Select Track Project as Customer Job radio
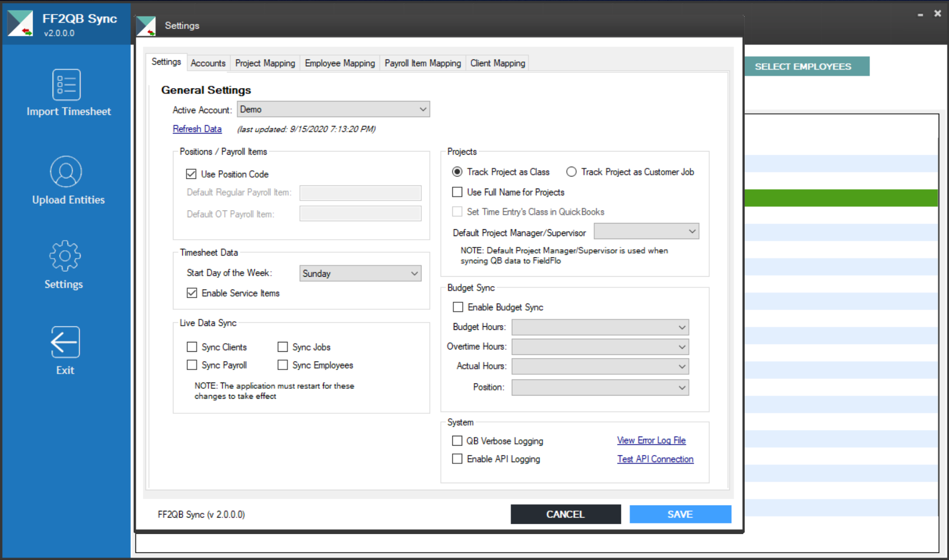Image resolution: width=949 pixels, height=560 pixels. coord(571,172)
